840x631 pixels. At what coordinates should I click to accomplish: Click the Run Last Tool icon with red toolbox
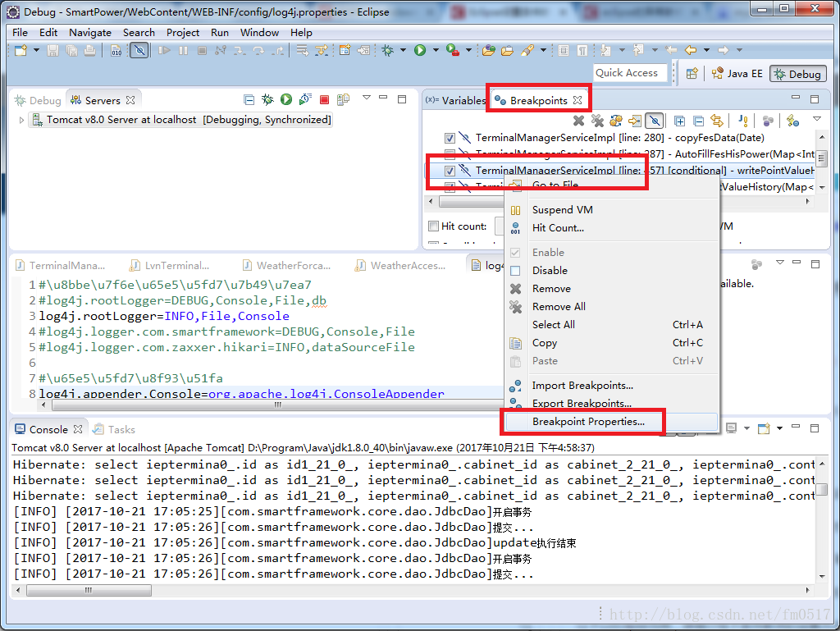point(453,50)
